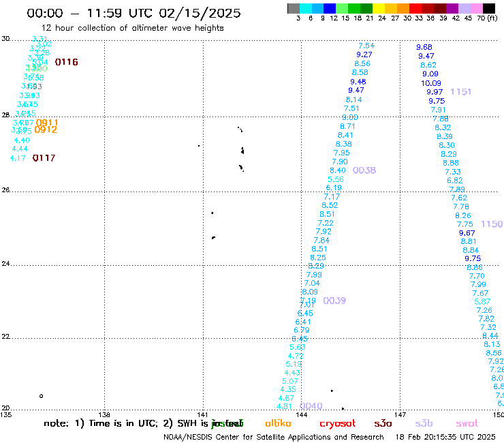Click the s3a pass time label 0116

tap(67, 62)
